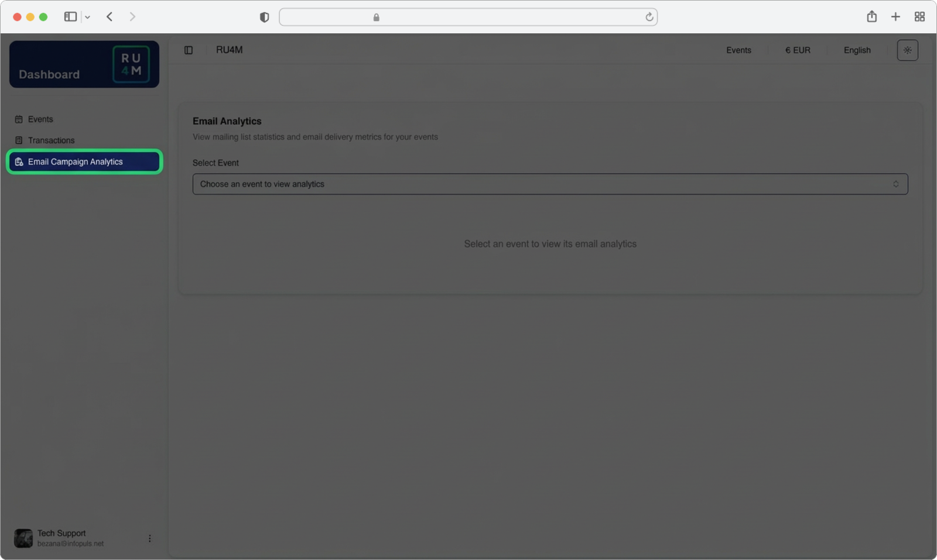Open Transactions in the sidebar
Viewport: 937px width, 560px height.
51,140
